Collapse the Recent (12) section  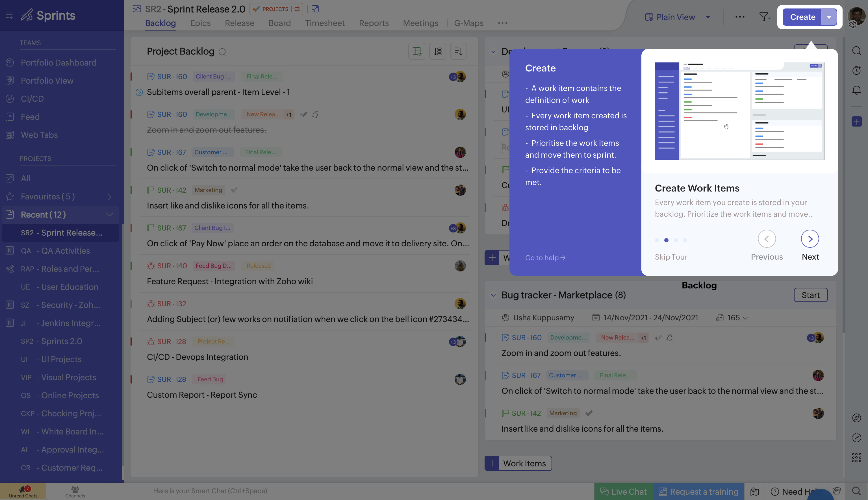pyautogui.click(x=109, y=214)
